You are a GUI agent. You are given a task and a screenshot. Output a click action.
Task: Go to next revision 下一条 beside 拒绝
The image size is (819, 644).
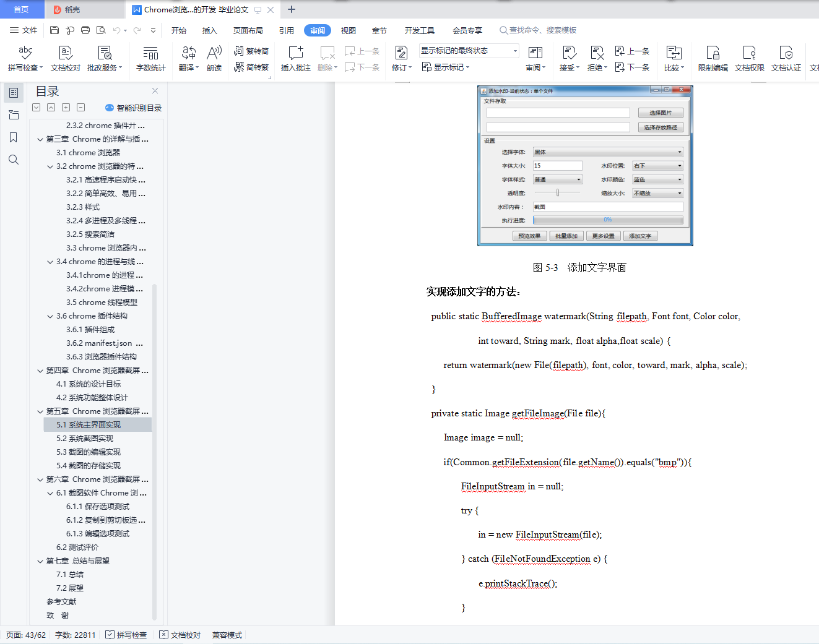click(632, 67)
